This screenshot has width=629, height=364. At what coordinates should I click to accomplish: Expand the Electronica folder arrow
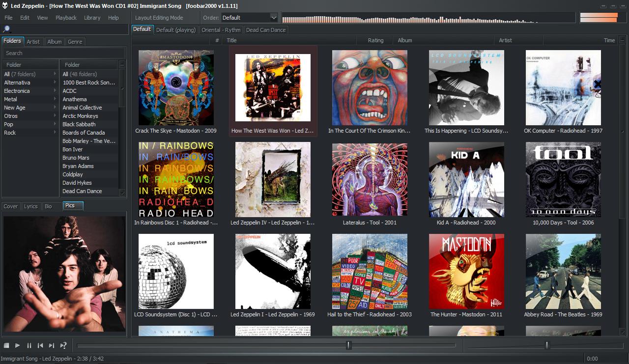[55, 91]
